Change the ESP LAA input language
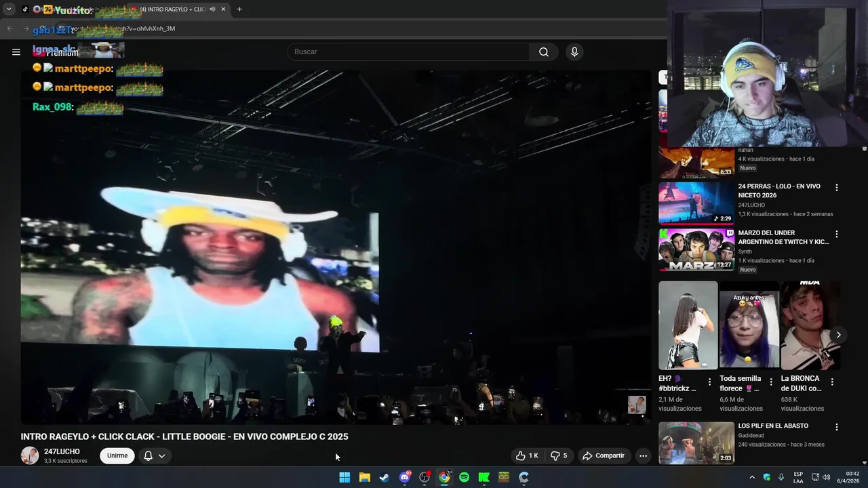Image resolution: width=868 pixels, height=488 pixels. click(798, 477)
